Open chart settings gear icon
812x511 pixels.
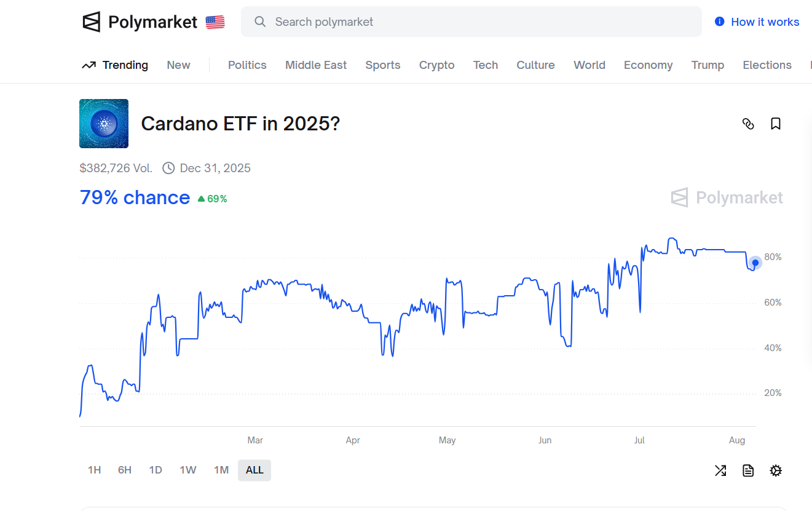click(776, 471)
